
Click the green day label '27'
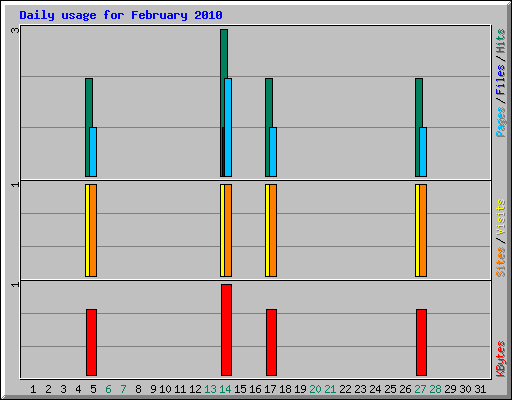(420, 389)
